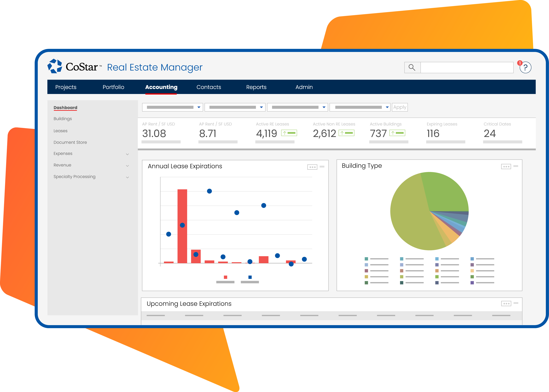Expand the Expenses sidebar section
549x392 pixels.
(127, 154)
